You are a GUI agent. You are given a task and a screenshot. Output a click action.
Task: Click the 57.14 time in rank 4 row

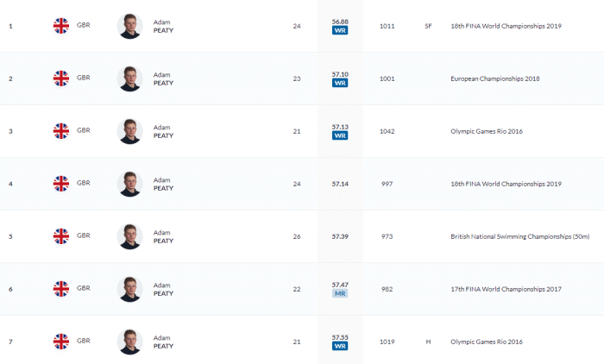[x=340, y=184]
